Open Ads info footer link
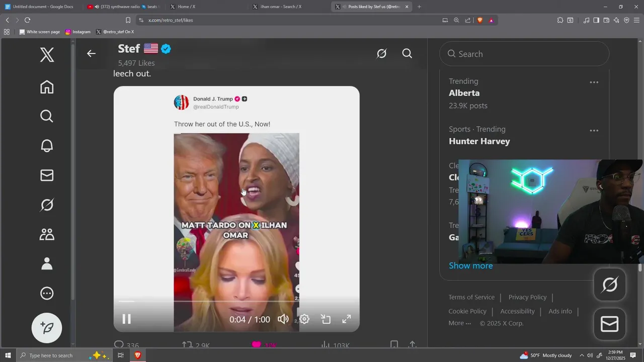 [x=560, y=311]
